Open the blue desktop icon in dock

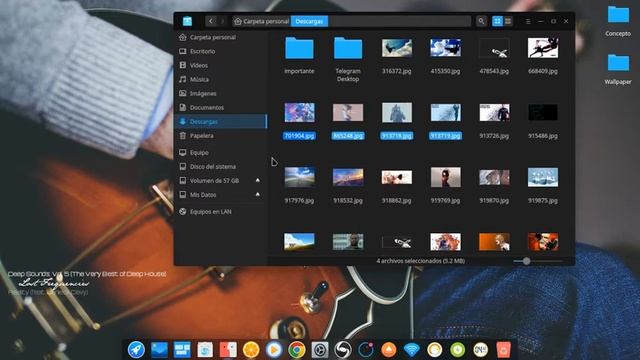pos(159,350)
